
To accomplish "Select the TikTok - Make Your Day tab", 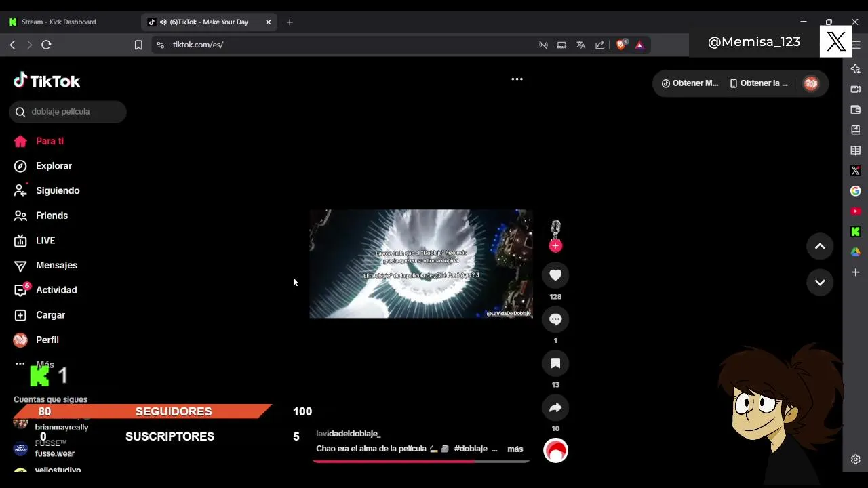I will pos(209,22).
